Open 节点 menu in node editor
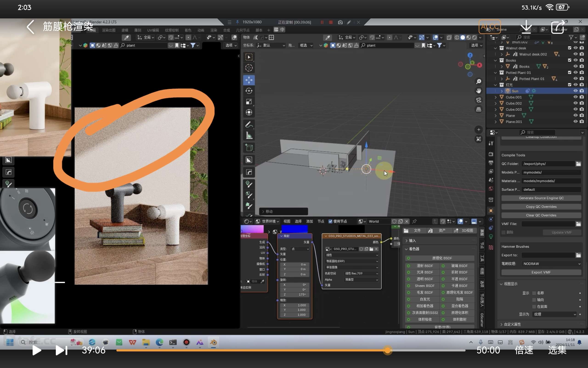The image size is (588, 368). point(321,221)
